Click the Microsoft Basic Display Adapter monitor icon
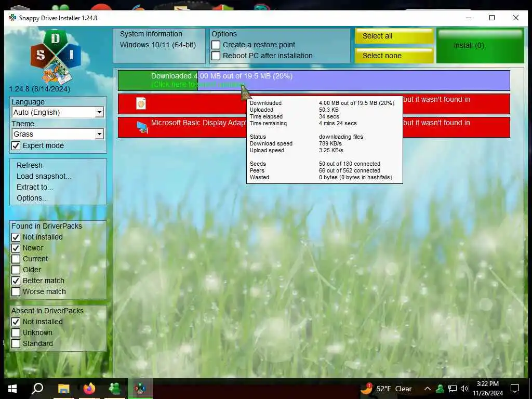Viewport: 532px width, 399px height. [x=142, y=127]
